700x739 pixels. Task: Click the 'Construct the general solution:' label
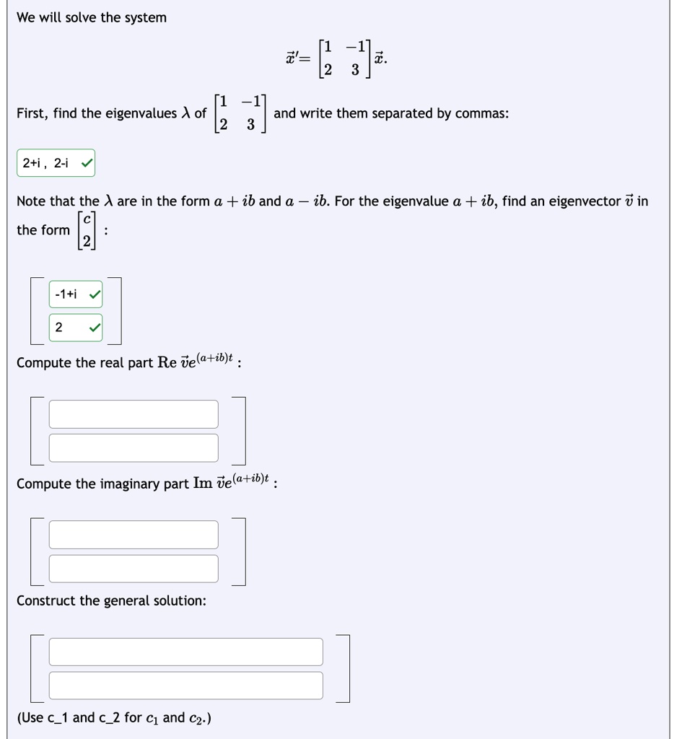tap(111, 600)
